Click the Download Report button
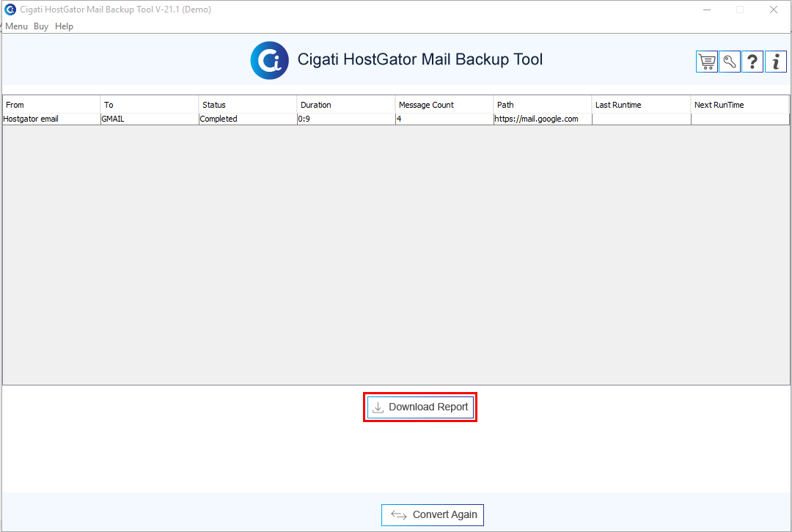792x532 pixels. (420, 407)
